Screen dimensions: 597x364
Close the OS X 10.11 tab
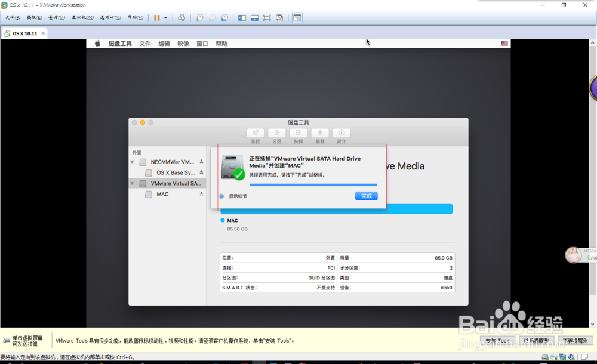(x=43, y=33)
